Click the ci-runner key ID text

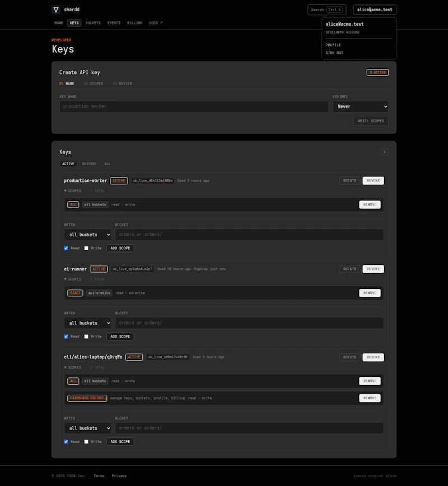[x=132, y=269]
